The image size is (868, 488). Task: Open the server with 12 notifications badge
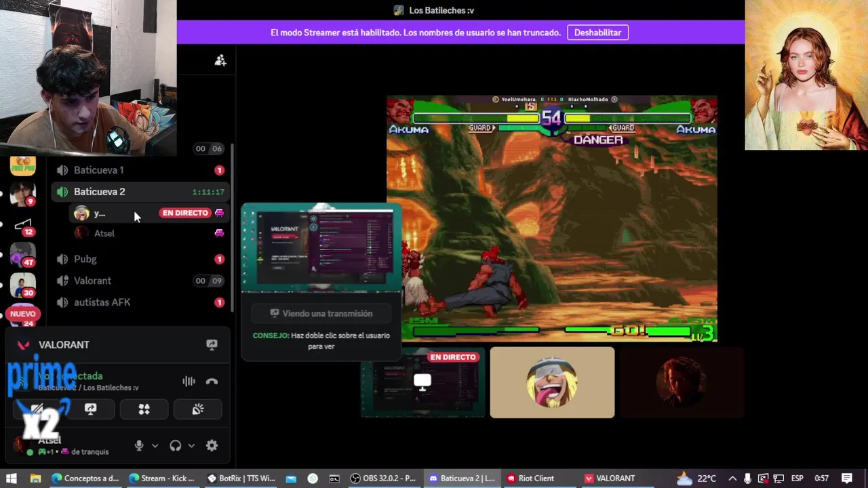tap(22, 226)
